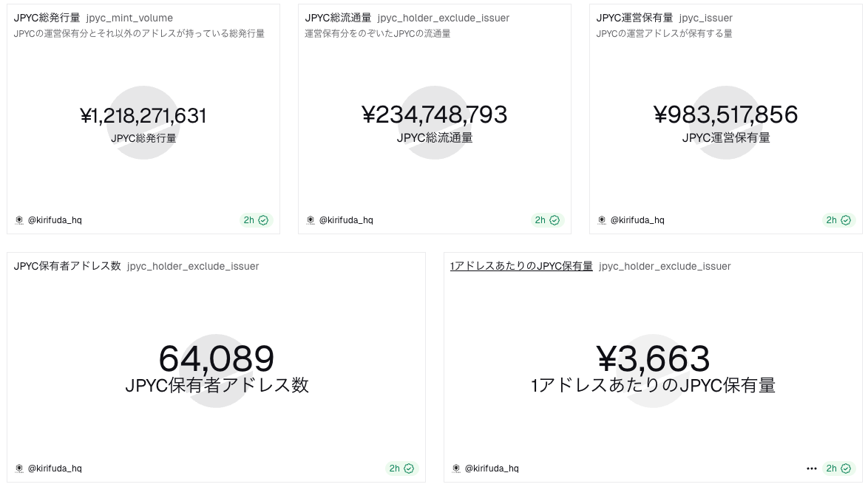Open the underlined 1アドレスあたりのJPYC保有量 title link

point(521,266)
